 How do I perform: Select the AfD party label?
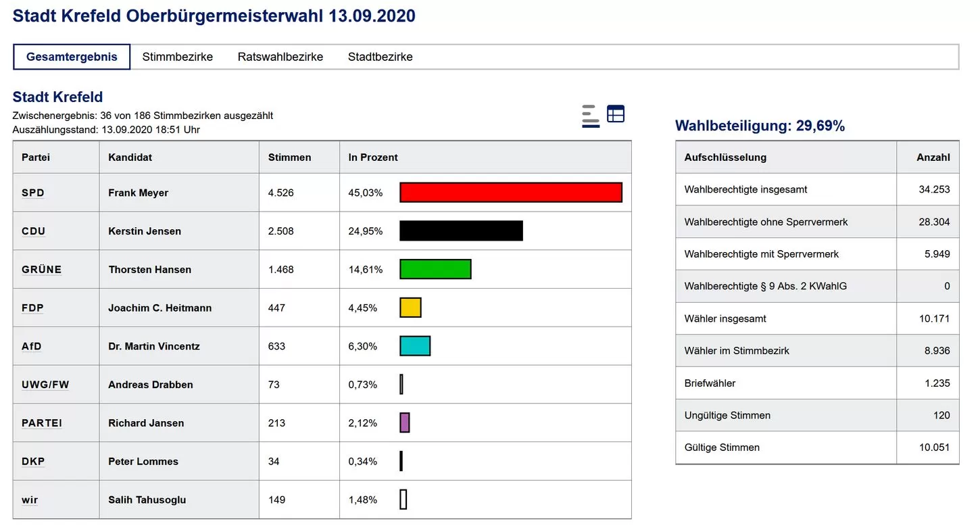pyautogui.click(x=32, y=347)
